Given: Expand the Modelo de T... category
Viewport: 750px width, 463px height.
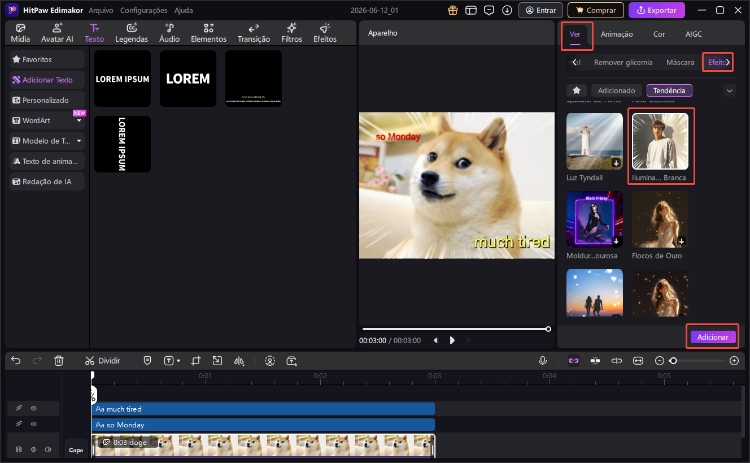Looking at the screenshot, I should pyautogui.click(x=79, y=141).
